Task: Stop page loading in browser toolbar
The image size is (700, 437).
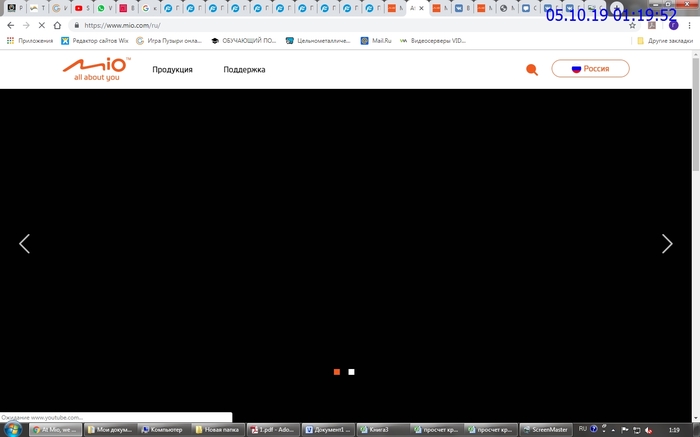Action: tap(41, 25)
